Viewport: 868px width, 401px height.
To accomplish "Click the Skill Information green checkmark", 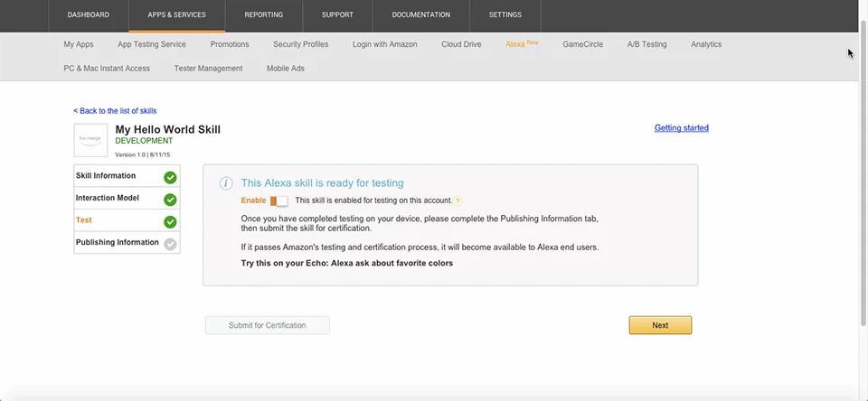I will tap(170, 178).
